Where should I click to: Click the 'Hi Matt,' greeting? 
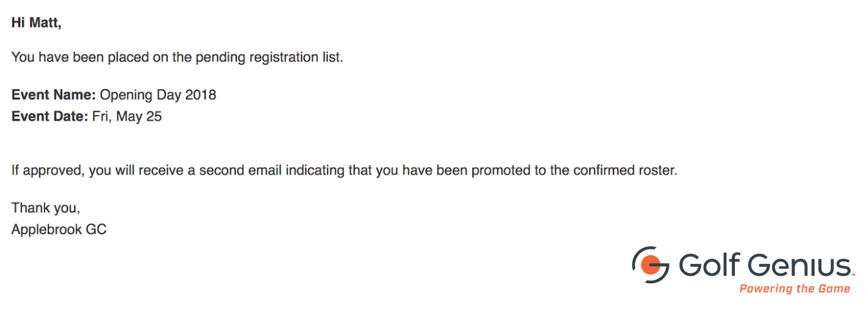(x=36, y=23)
